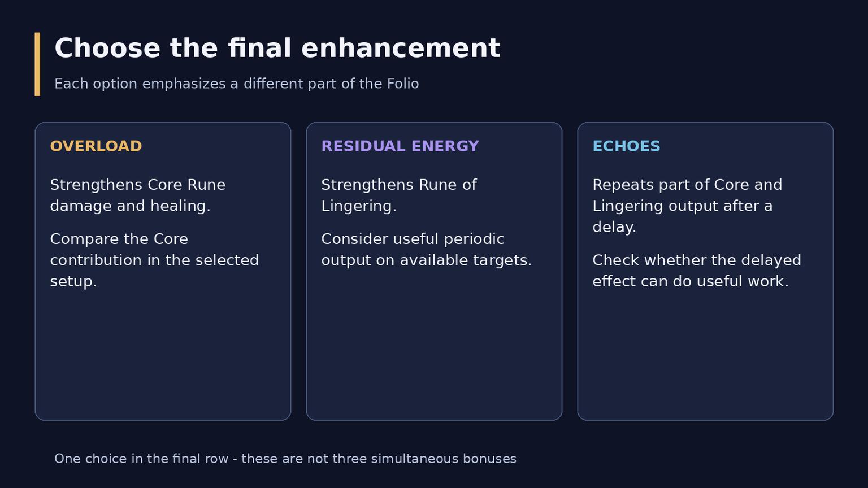The width and height of the screenshot is (868, 488).
Task: Click the empty lower area of OVERLOAD card
Action: 163,356
